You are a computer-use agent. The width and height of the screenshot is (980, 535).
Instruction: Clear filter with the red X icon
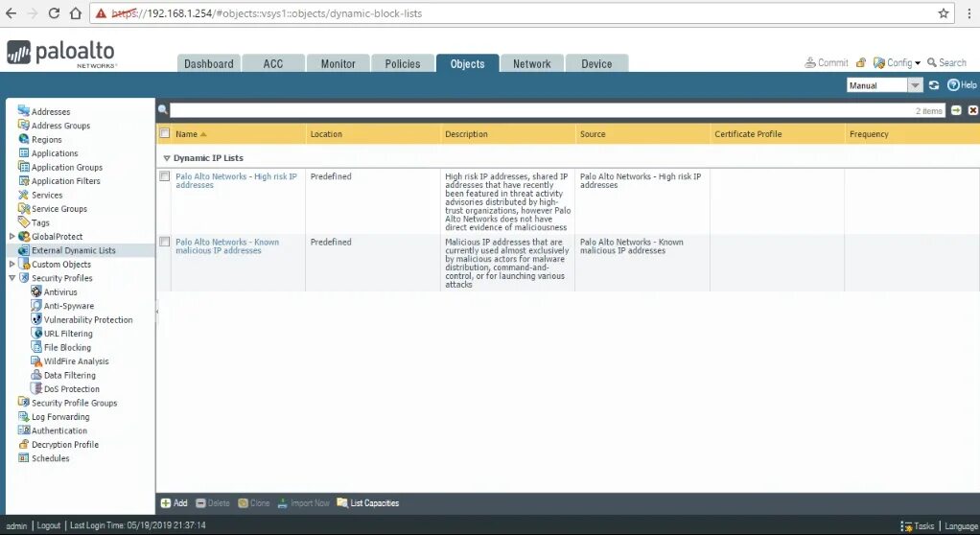973,110
